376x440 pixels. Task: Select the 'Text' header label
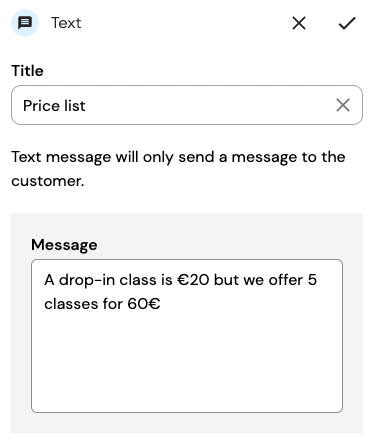pyautogui.click(x=66, y=23)
